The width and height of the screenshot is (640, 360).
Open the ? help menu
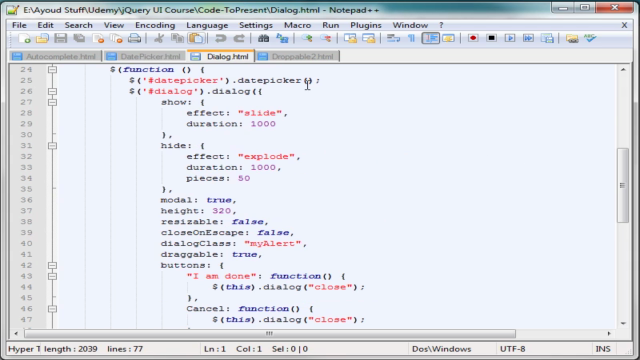pos(441,25)
